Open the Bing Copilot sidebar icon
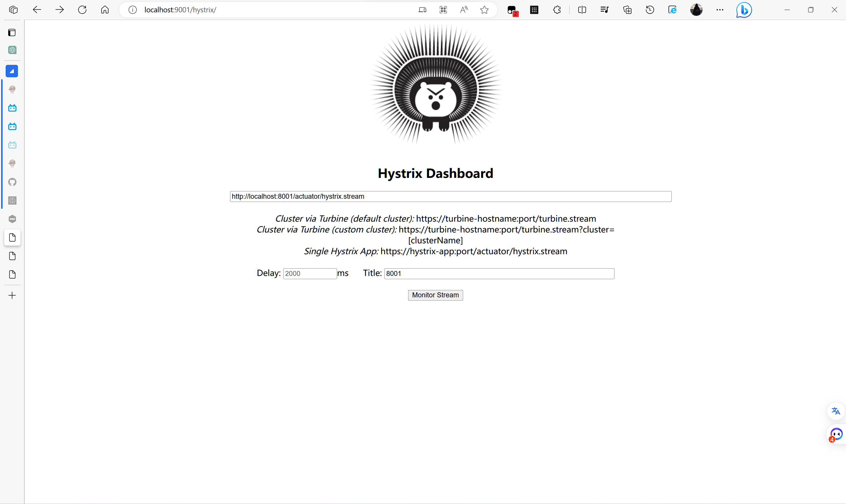The width and height of the screenshot is (846, 504). click(743, 10)
